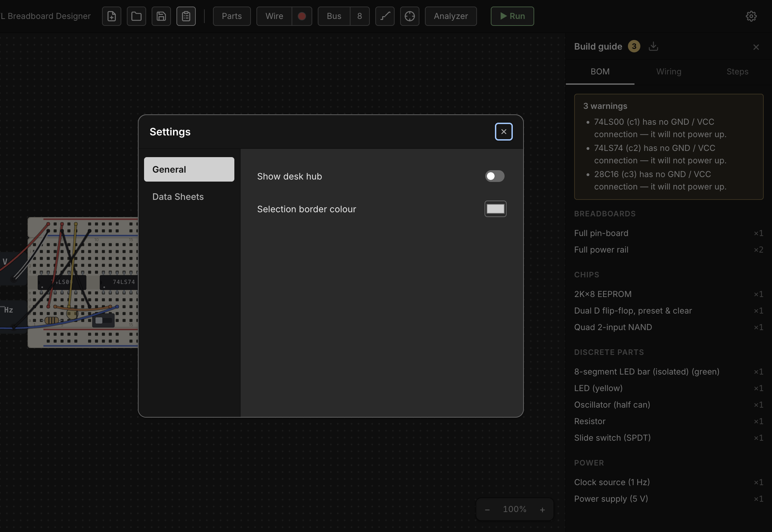Viewport: 772px width, 532px height.
Task: Click the 74LS74 chip on the breadboard
Action: click(x=119, y=282)
